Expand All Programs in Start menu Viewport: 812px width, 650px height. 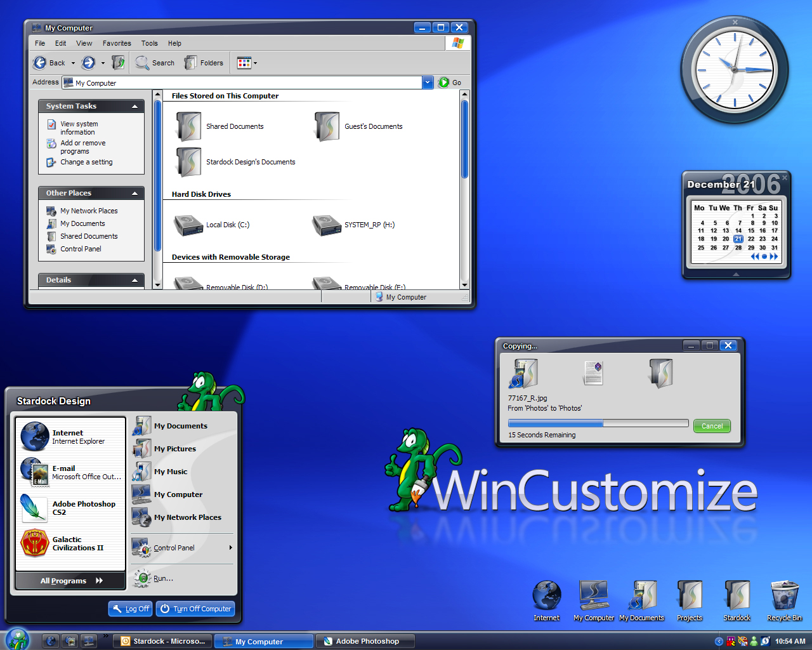70,580
